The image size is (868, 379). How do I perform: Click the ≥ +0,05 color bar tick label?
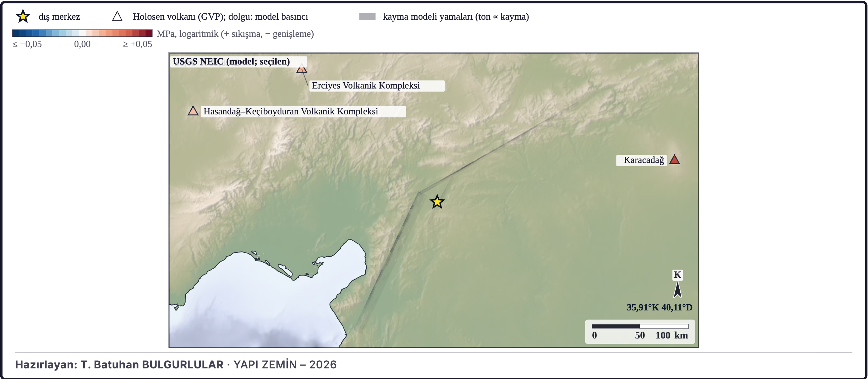tap(137, 44)
